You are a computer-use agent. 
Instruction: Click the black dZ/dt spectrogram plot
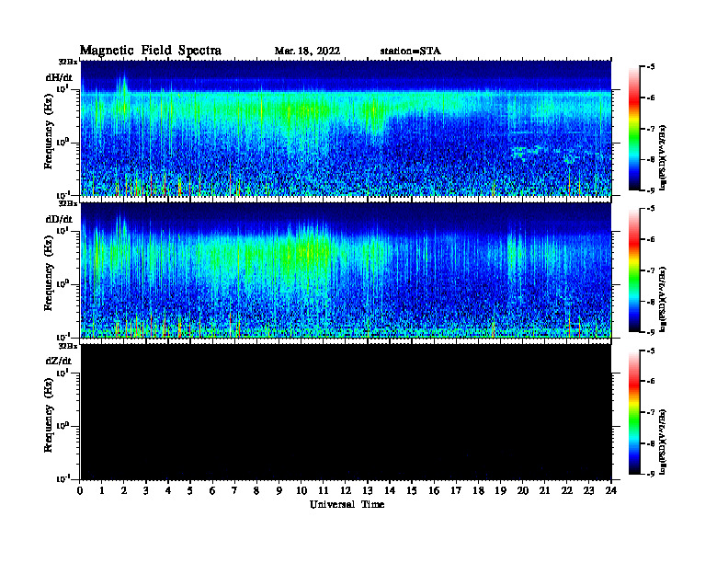coord(346,412)
